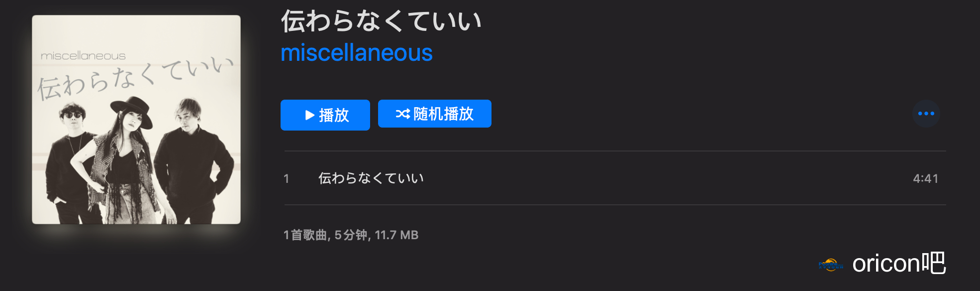
Task: Click the album cover artwork
Action: [136, 120]
